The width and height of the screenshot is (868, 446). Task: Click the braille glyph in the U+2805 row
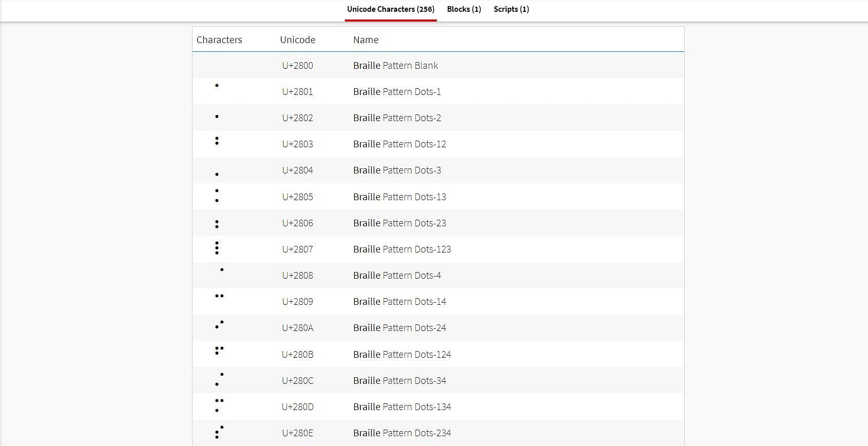[x=217, y=196]
